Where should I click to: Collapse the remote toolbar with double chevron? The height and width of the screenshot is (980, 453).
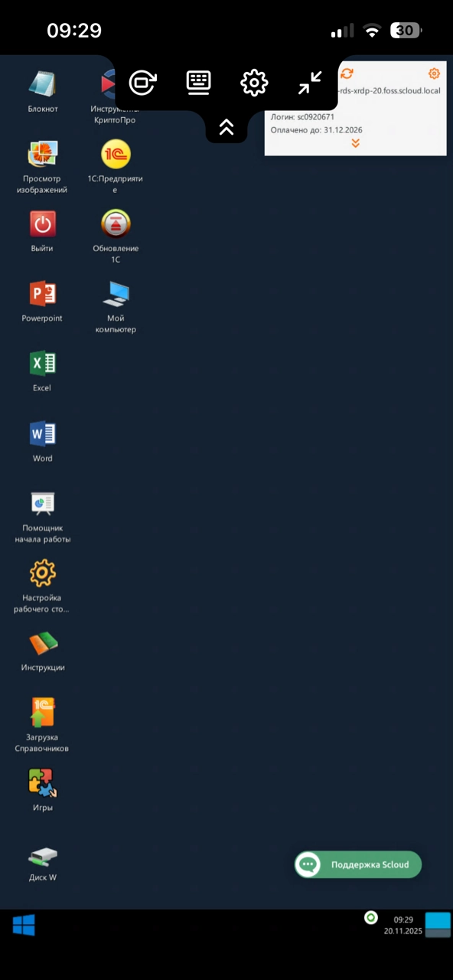[226, 127]
